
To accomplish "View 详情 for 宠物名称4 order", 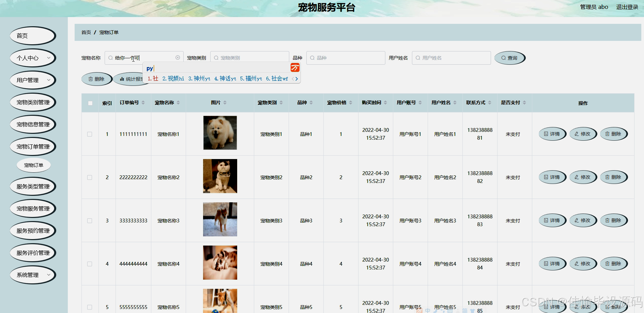I will coord(552,264).
